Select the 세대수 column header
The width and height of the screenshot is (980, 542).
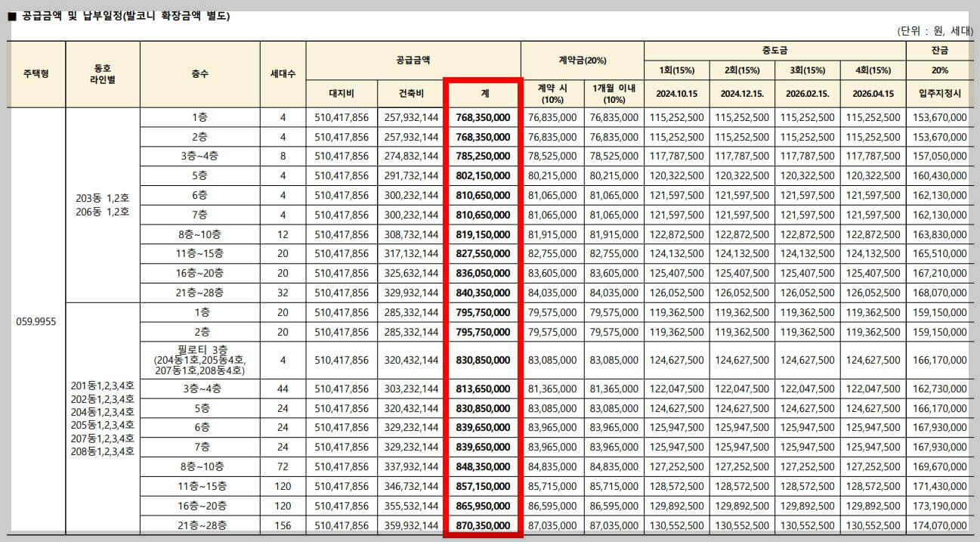[x=283, y=74]
